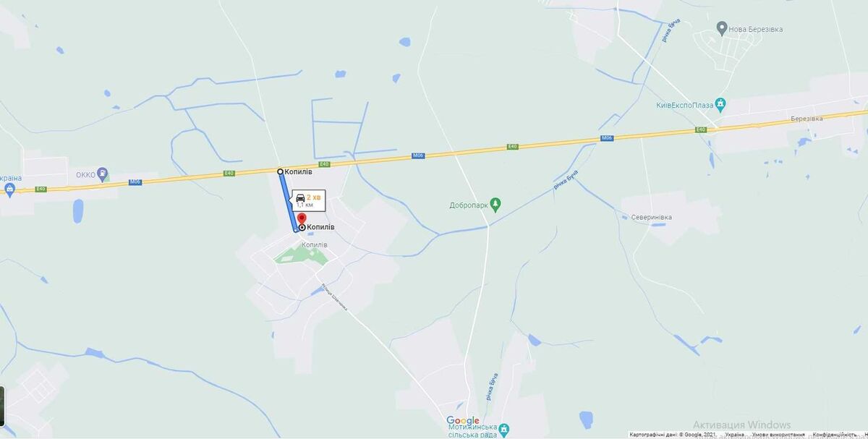This screenshot has height=439, width=868.
Task: Click the blue marker near Україна label
Action: tap(9, 190)
